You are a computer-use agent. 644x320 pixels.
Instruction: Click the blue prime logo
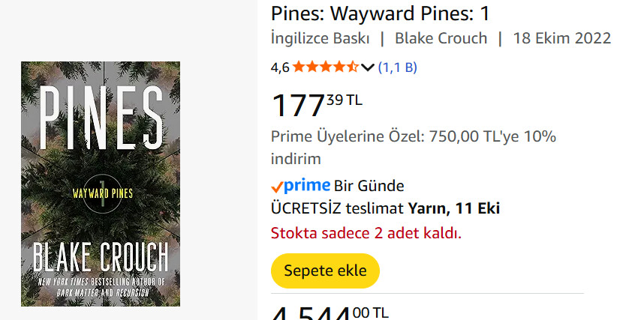307,186
